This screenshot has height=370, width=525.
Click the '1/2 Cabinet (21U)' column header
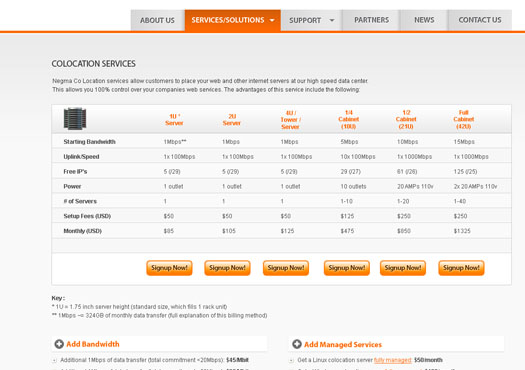click(406, 120)
